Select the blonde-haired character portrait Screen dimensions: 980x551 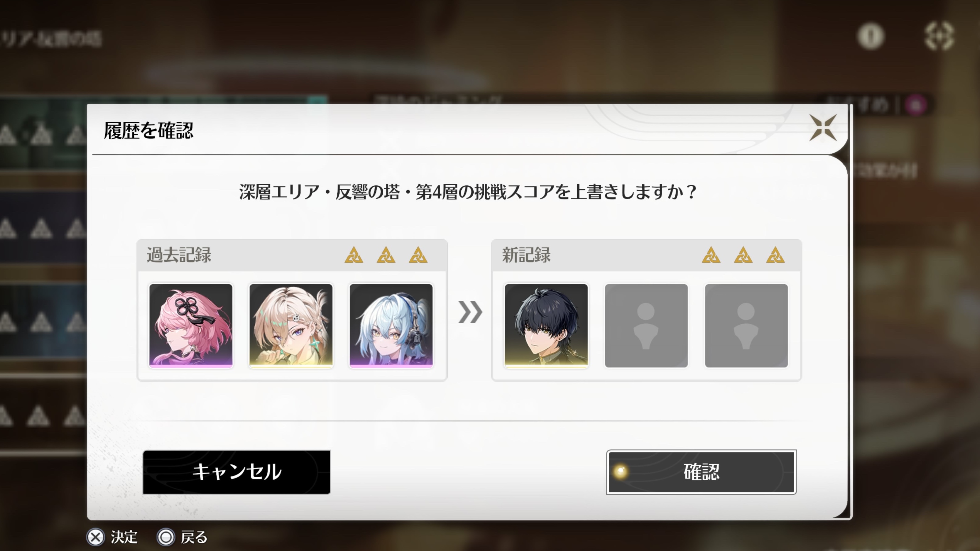click(291, 326)
